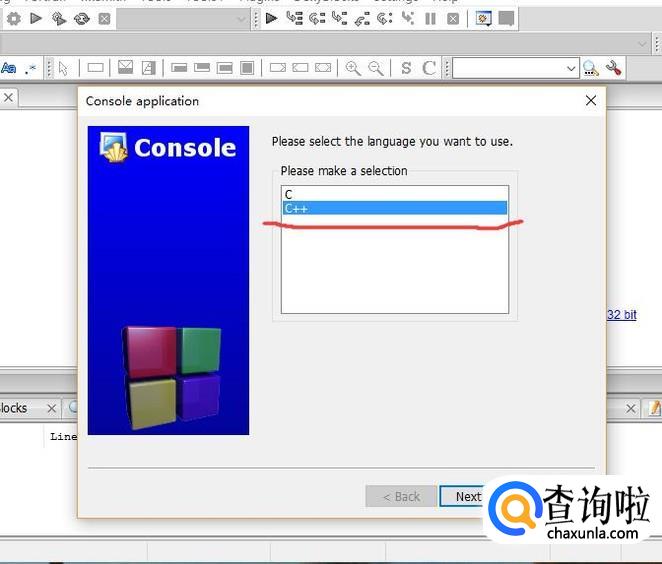The height and width of the screenshot is (564, 662).
Task: Close the Code::Blocks log tab
Action: point(52,409)
